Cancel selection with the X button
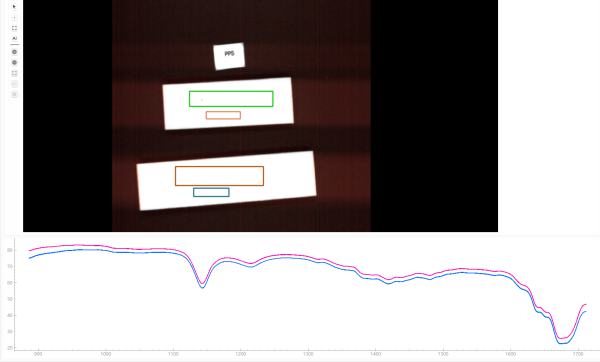Viewport: 600px width, 362px height. coord(14,95)
